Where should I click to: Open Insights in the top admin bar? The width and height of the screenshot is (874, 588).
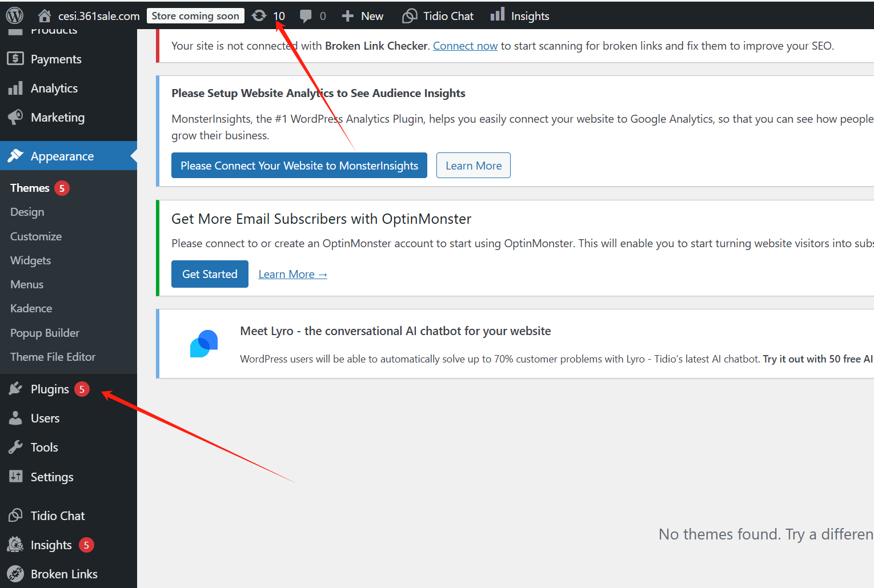[x=520, y=16]
